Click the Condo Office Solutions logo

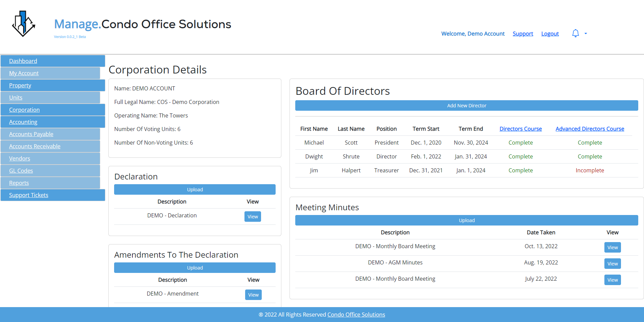(x=22, y=24)
